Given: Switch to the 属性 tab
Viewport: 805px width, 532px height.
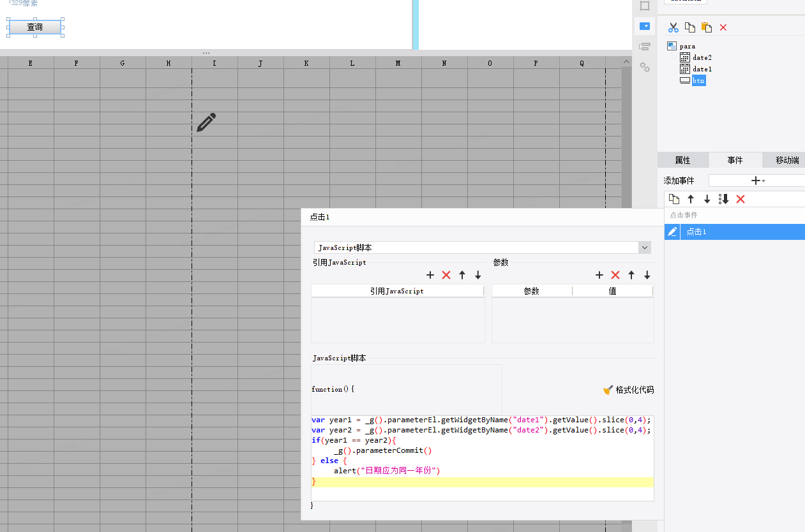Looking at the screenshot, I should point(683,160).
